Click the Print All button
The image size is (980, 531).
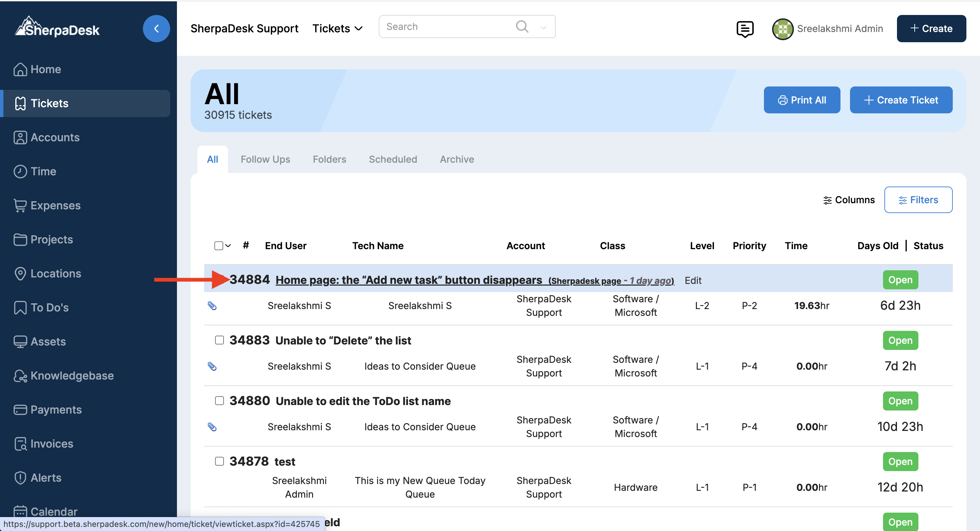802,100
